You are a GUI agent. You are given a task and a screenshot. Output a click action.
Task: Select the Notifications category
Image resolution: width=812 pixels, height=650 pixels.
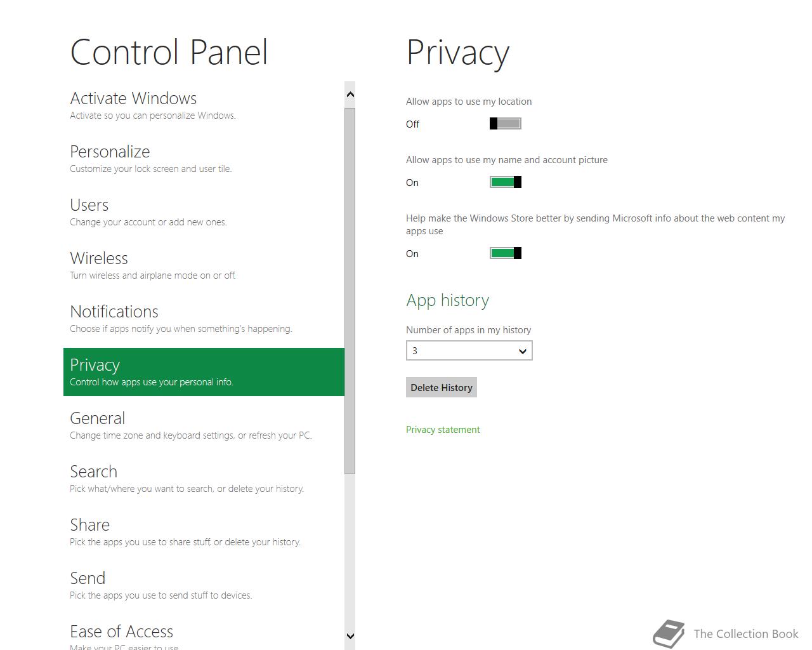204,319
